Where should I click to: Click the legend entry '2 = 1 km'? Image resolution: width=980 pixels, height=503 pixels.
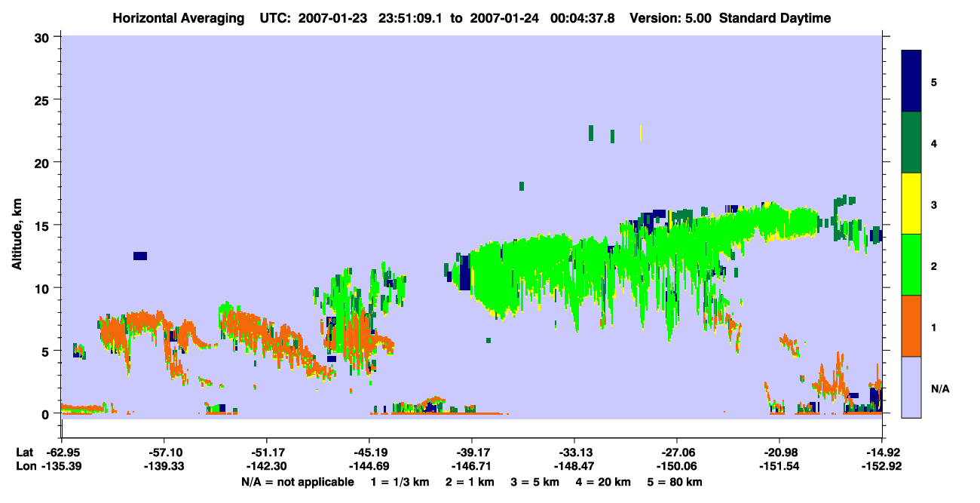click(x=470, y=482)
